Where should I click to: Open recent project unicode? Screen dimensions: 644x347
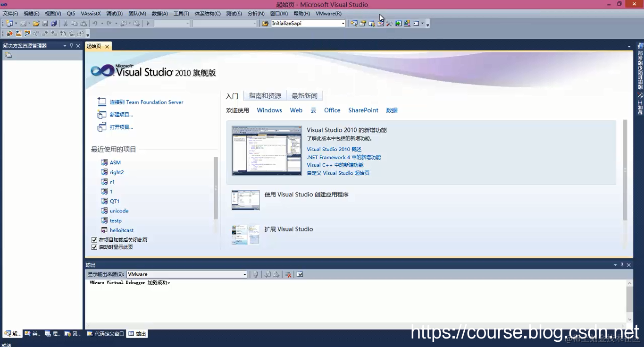pyautogui.click(x=119, y=211)
